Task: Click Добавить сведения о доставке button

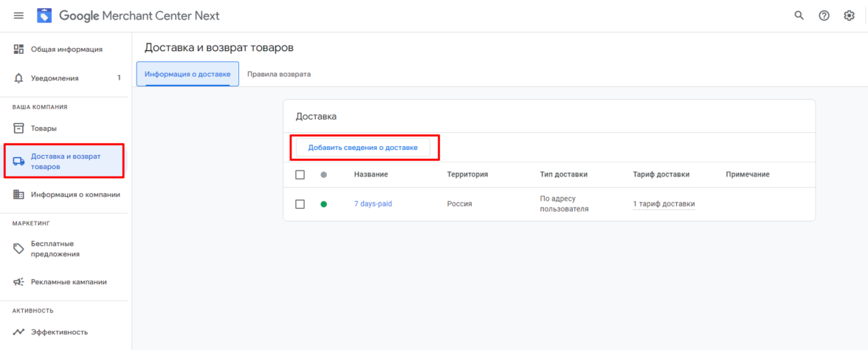Action: [363, 148]
